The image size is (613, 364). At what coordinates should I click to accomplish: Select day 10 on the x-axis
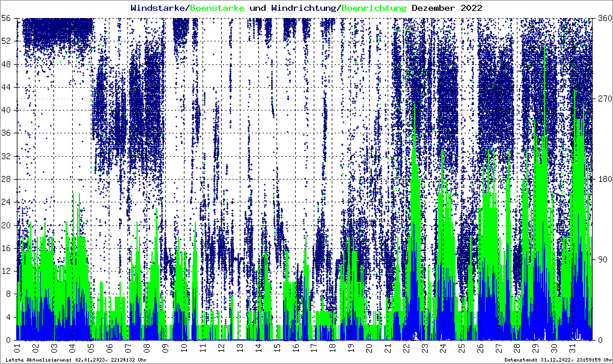[x=184, y=348]
